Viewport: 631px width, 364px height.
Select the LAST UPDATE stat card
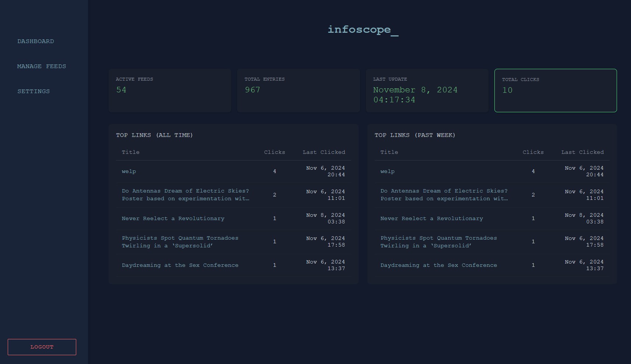[x=427, y=91]
